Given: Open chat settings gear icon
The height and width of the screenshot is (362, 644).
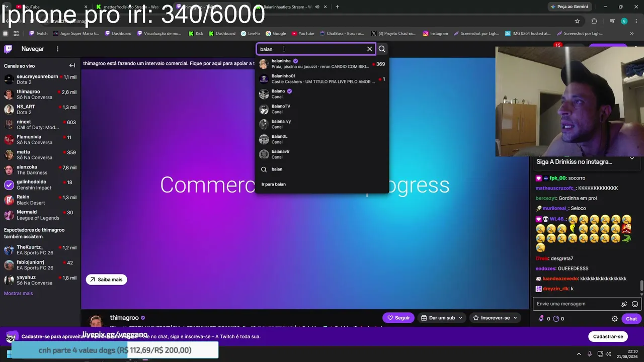Looking at the screenshot, I should (x=614, y=319).
